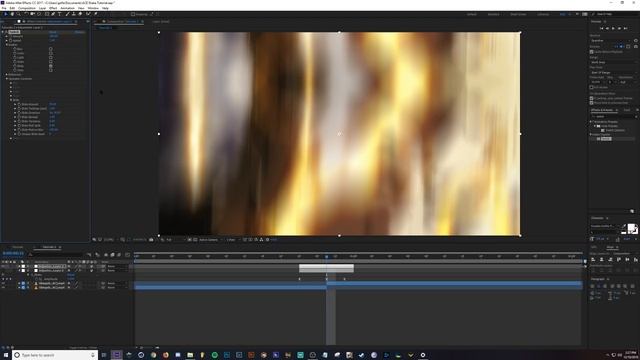Open Task View on the taskbar
640x360 pixels.
[x=104, y=355]
